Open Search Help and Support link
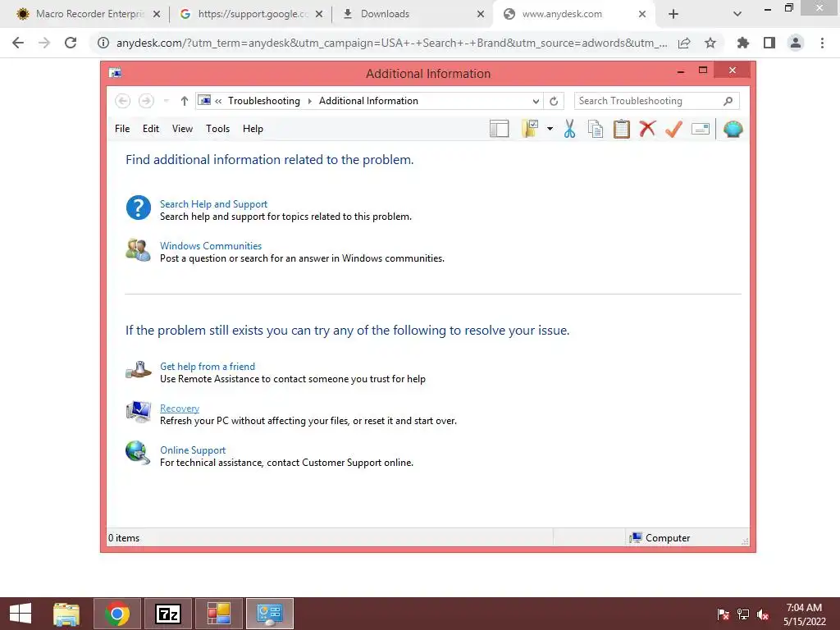This screenshot has width=840, height=630. coord(213,204)
